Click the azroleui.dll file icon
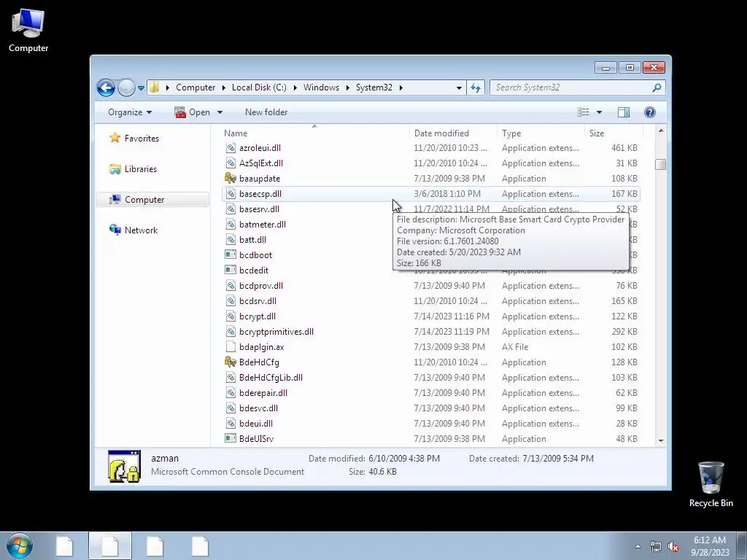747x560 pixels. (x=231, y=148)
